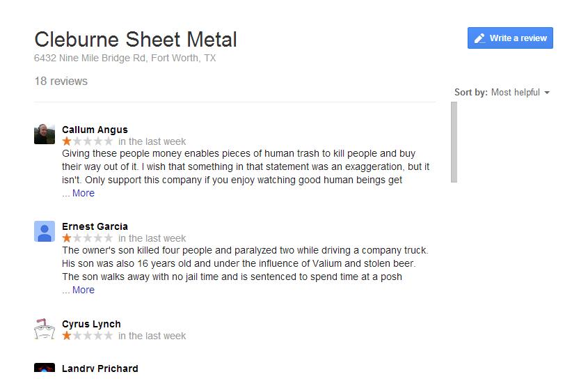Click Callum Angus one-star rating

(88, 141)
